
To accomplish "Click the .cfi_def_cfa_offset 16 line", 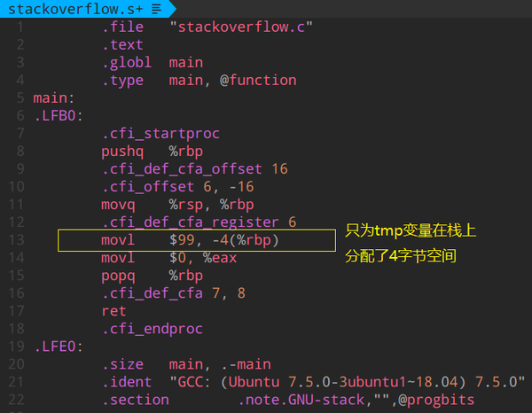I will (x=193, y=169).
